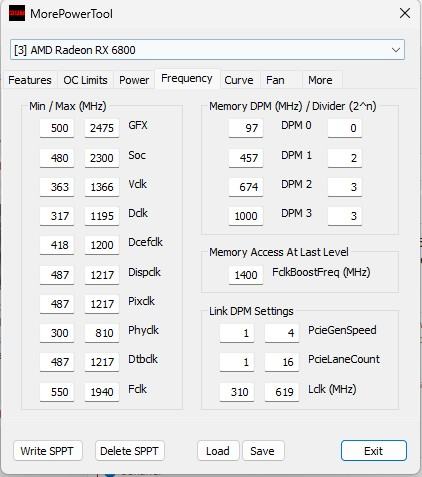
Task: Click the MorePowerTool app icon in title bar
Action: (x=17, y=14)
